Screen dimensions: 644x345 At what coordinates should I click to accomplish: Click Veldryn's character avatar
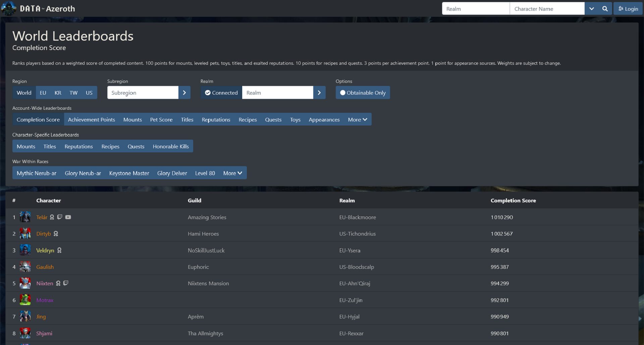pyautogui.click(x=25, y=250)
